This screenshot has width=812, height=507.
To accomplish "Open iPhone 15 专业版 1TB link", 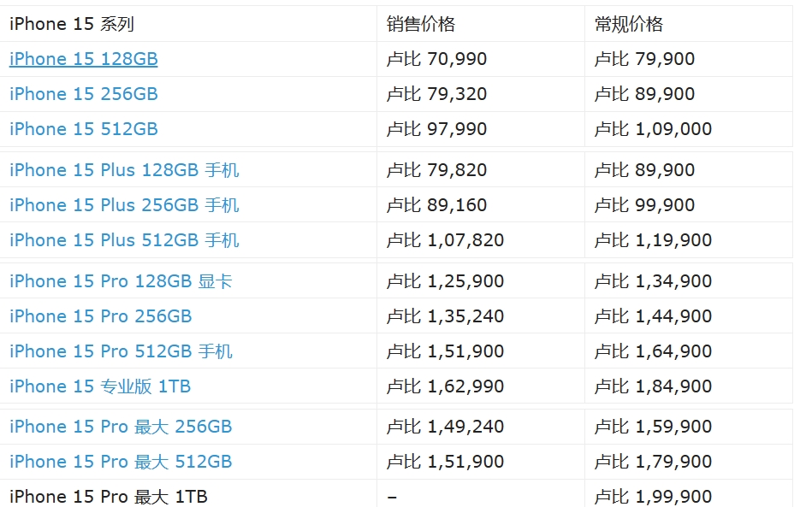I will pyautogui.click(x=99, y=386).
